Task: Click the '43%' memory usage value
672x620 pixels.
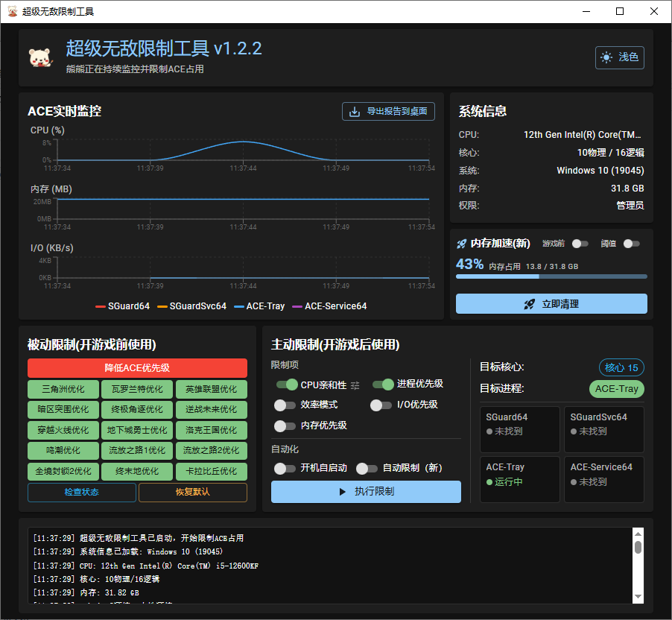Action: point(469,264)
